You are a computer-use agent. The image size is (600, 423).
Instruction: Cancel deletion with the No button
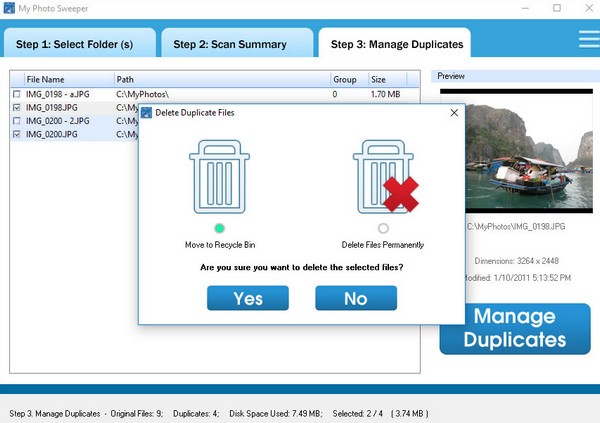355,298
